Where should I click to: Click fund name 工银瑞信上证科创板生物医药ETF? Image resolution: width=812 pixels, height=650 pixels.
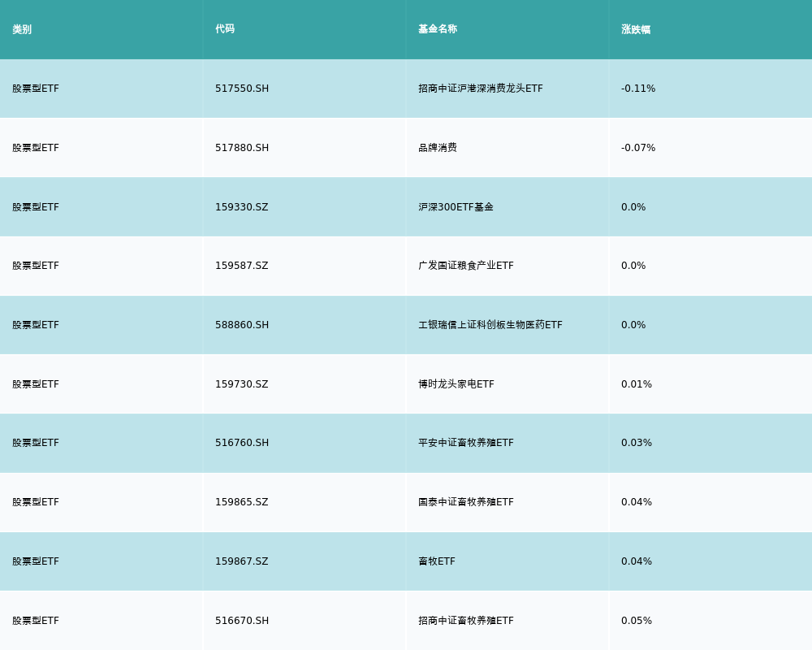[x=490, y=325]
